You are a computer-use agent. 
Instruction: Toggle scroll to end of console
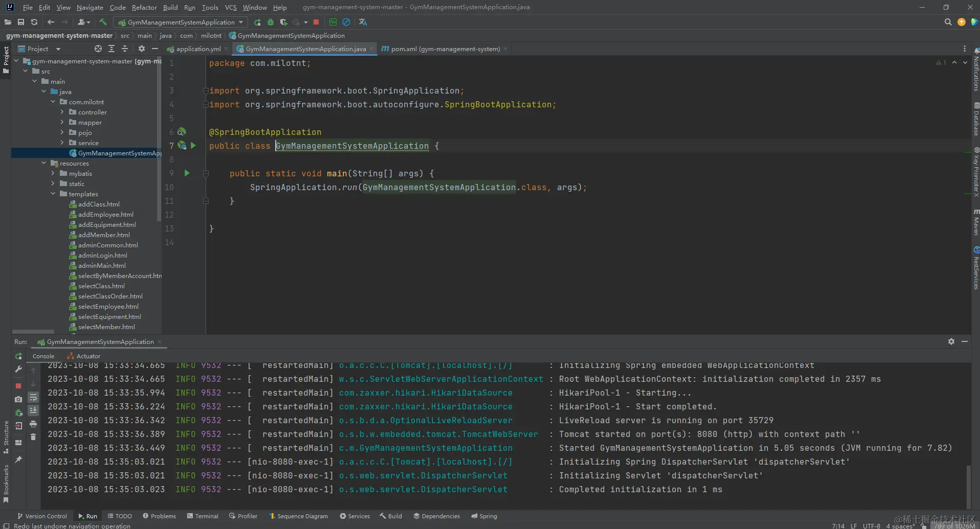pyautogui.click(x=33, y=410)
